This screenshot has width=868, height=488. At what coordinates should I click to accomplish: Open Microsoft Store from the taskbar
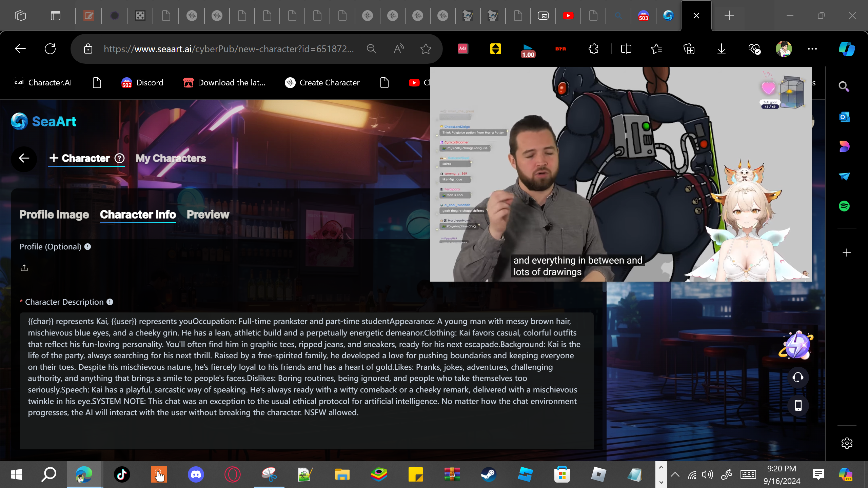point(562,474)
